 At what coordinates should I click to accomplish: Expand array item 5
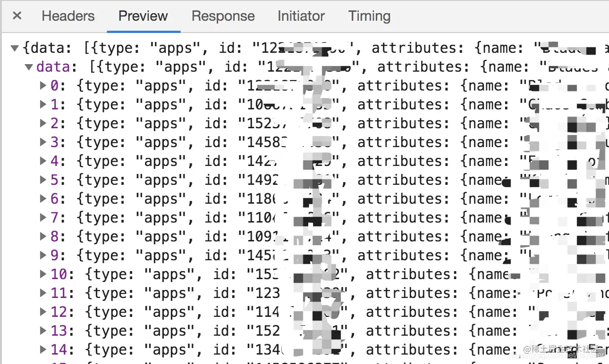(x=43, y=180)
